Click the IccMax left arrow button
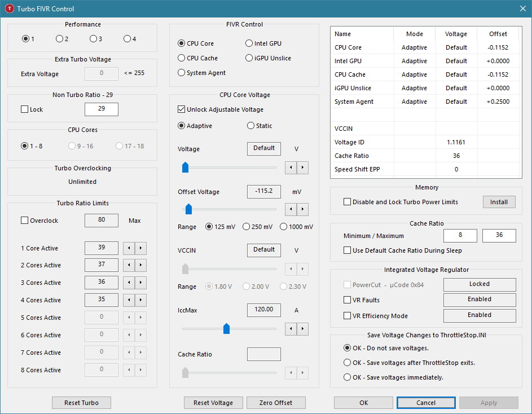The height and width of the screenshot is (414, 532). point(291,329)
